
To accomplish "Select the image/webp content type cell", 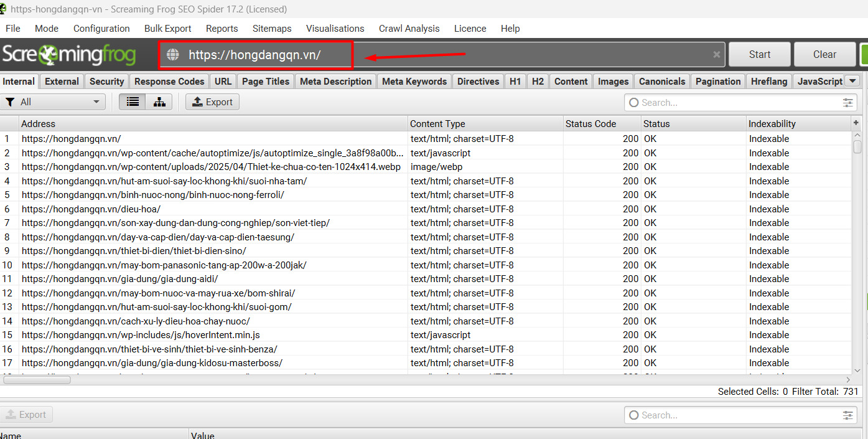I will 486,167.
